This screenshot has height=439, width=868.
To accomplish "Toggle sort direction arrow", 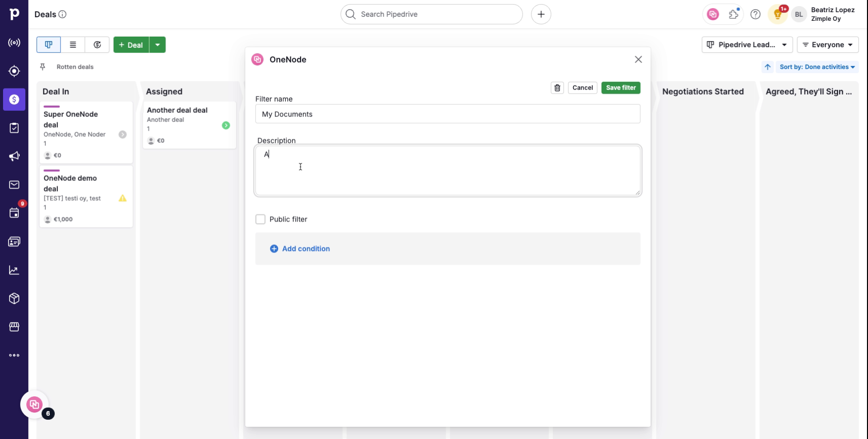I will coord(767,67).
